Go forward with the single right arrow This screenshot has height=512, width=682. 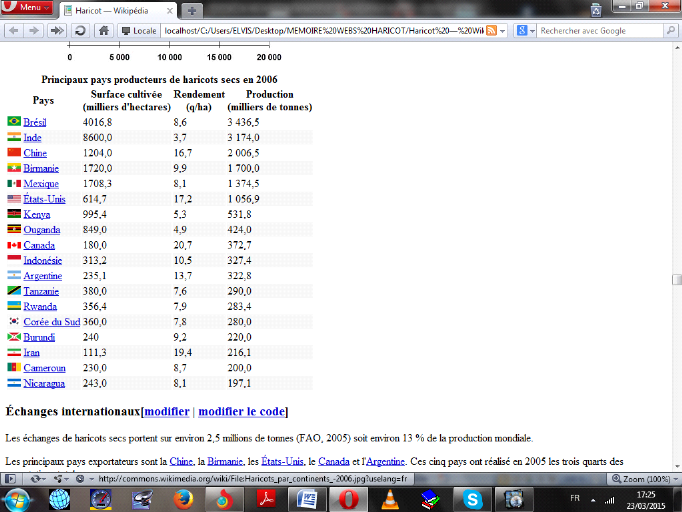point(33,30)
